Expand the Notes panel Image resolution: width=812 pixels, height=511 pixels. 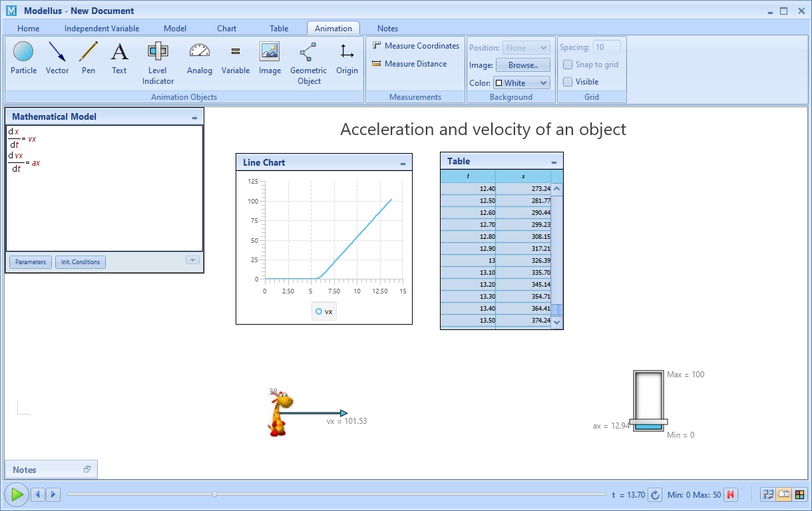click(87, 470)
